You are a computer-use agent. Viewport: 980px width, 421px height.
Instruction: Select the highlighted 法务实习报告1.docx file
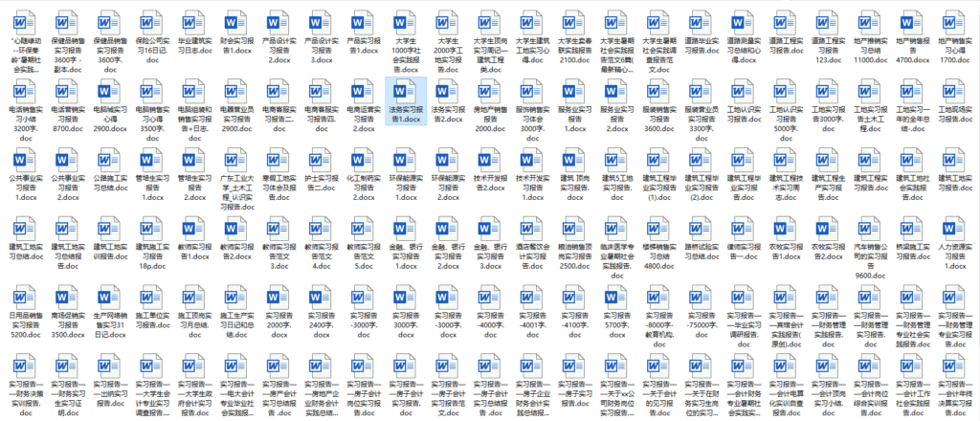(x=405, y=91)
